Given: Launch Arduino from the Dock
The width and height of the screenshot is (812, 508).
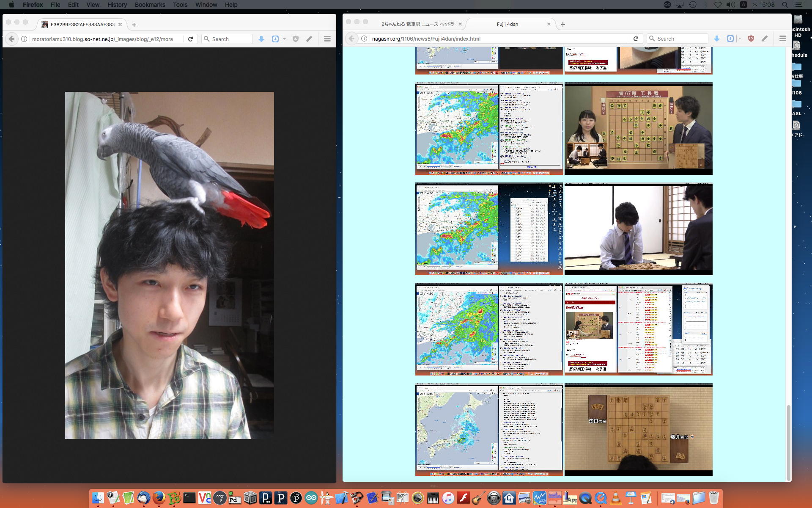Looking at the screenshot, I should [x=311, y=498].
